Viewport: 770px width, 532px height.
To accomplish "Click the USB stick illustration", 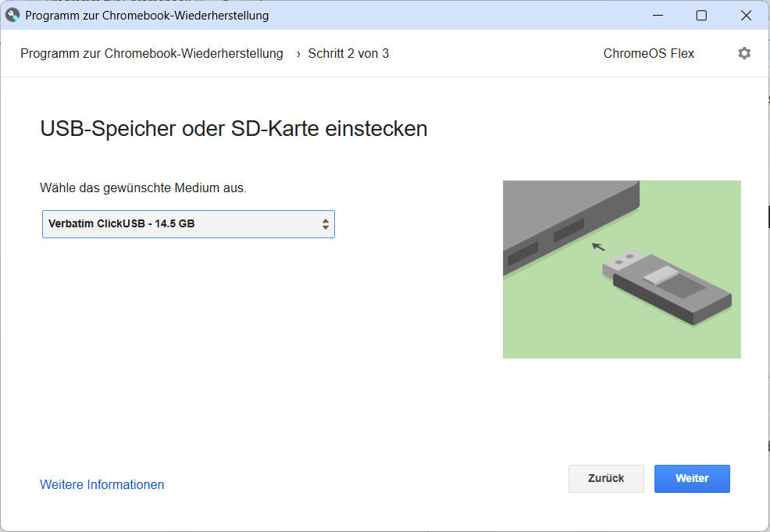I will tap(622, 270).
